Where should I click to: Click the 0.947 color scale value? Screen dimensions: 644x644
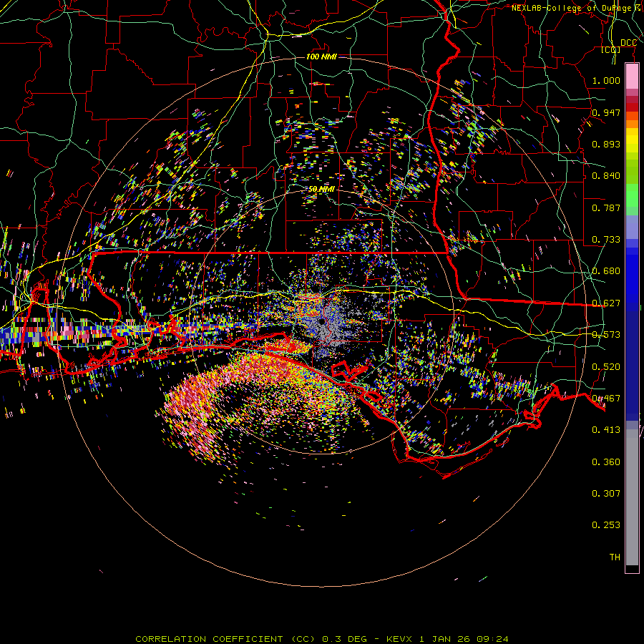point(606,112)
